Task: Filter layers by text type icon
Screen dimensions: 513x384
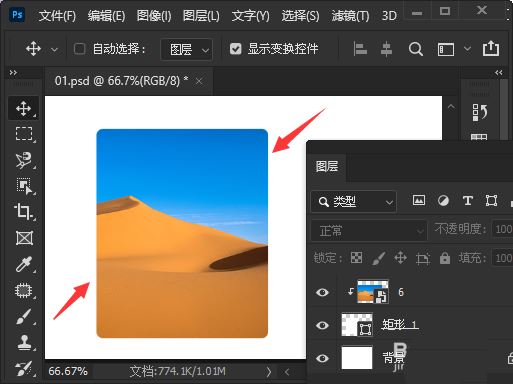Action: point(467,201)
